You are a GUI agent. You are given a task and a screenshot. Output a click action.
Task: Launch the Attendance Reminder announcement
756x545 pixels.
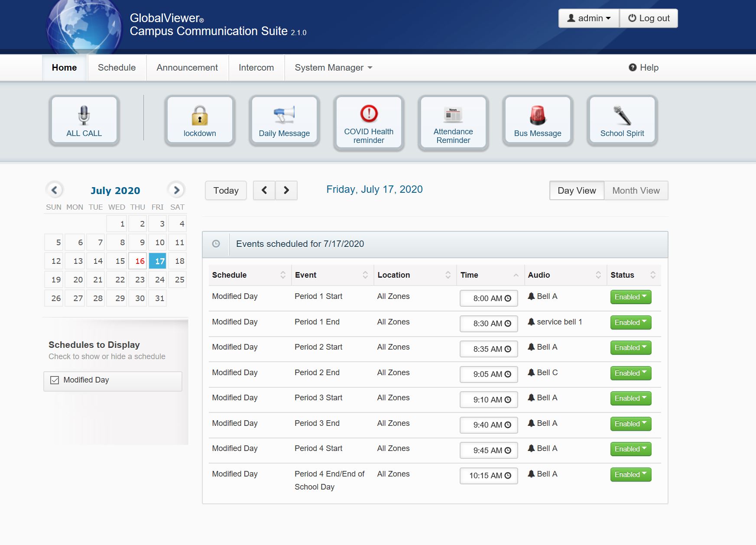click(453, 123)
